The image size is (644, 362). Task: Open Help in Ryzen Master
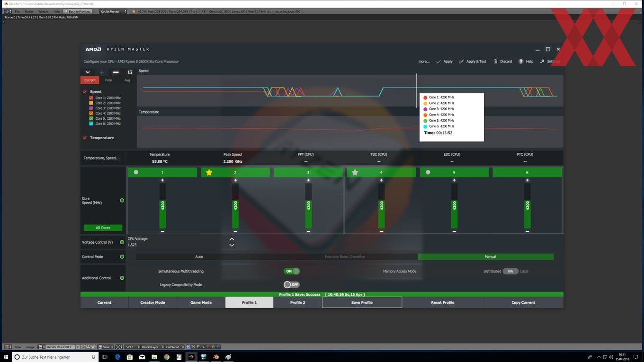[x=526, y=62]
